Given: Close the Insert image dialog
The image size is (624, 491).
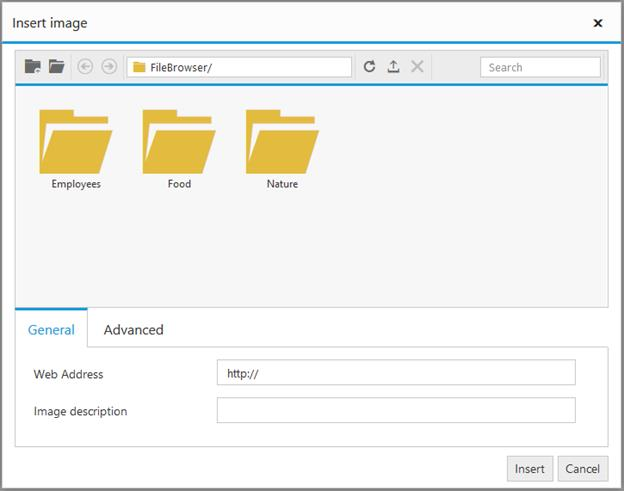Looking at the screenshot, I should click(598, 22).
